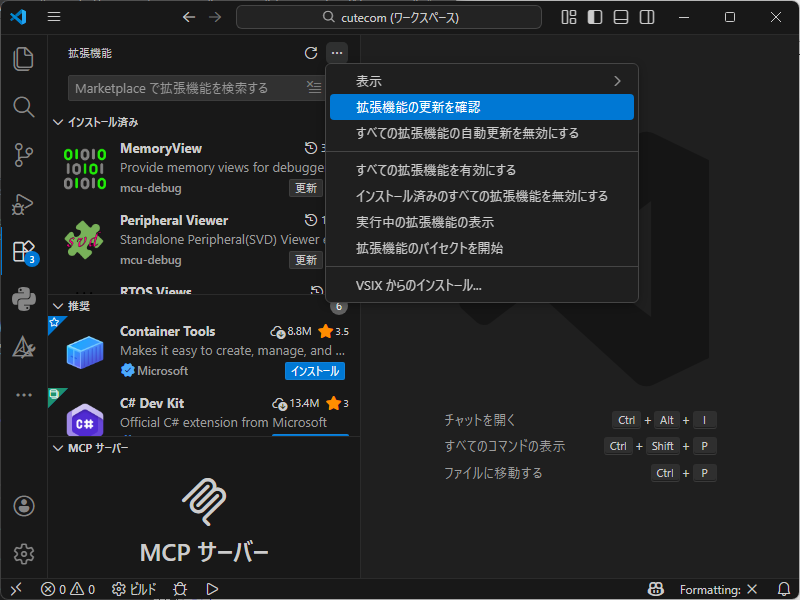Open remote window indicator in status bar
This screenshot has height=600, width=800.
pyautogui.click(x=16, y=589)
